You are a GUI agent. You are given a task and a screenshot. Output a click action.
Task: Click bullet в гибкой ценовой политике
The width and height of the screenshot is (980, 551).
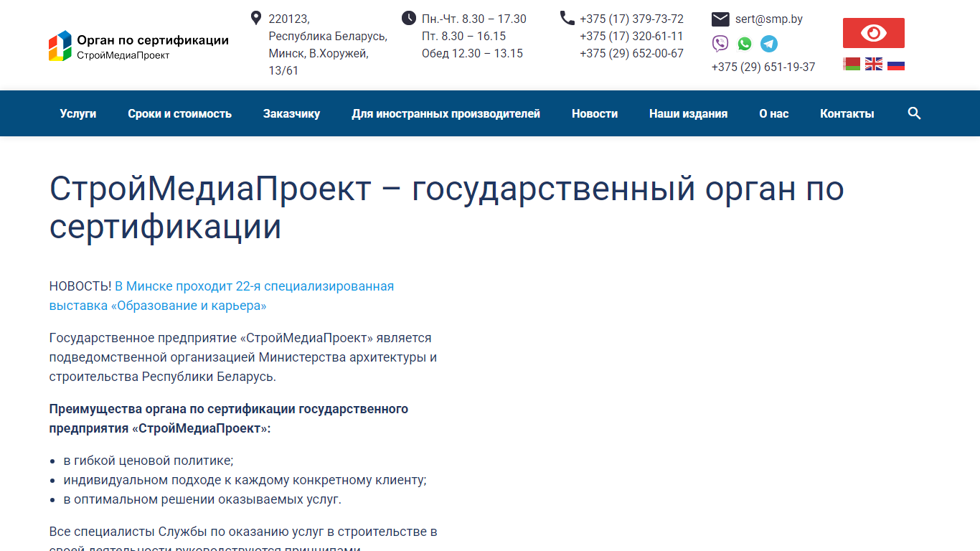point(149,461)
